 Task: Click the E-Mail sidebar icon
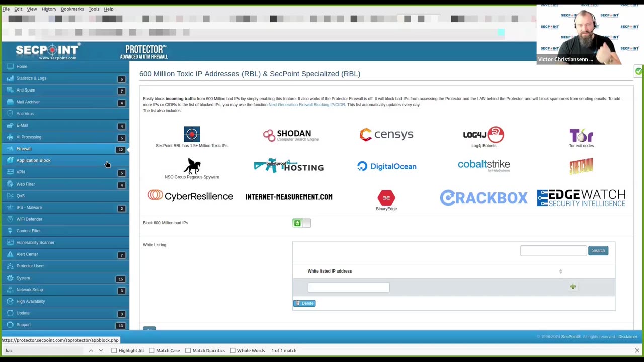10,125
